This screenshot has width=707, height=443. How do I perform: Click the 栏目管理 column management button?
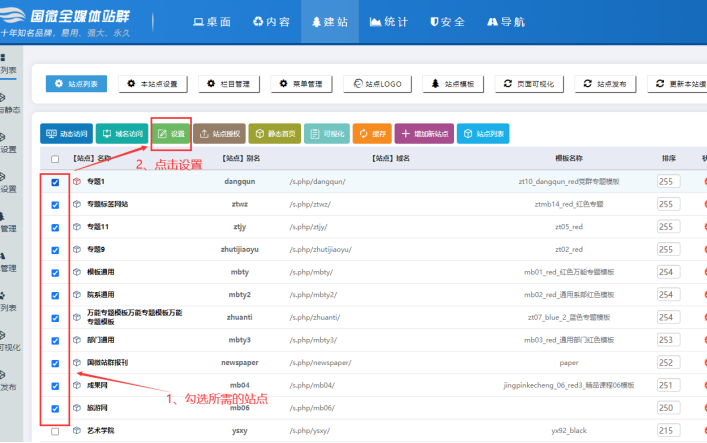[227, 84]
